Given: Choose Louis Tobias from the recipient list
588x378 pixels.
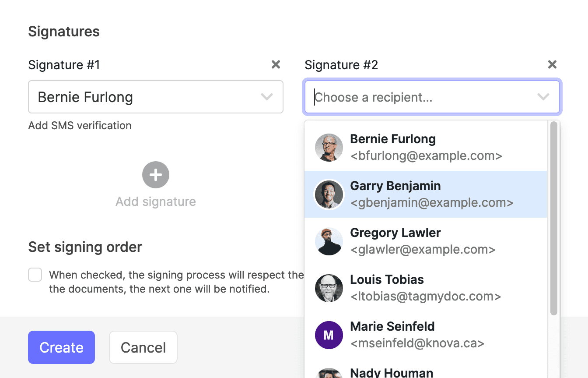Looking at the screenshot, I should tap(426, 288).
